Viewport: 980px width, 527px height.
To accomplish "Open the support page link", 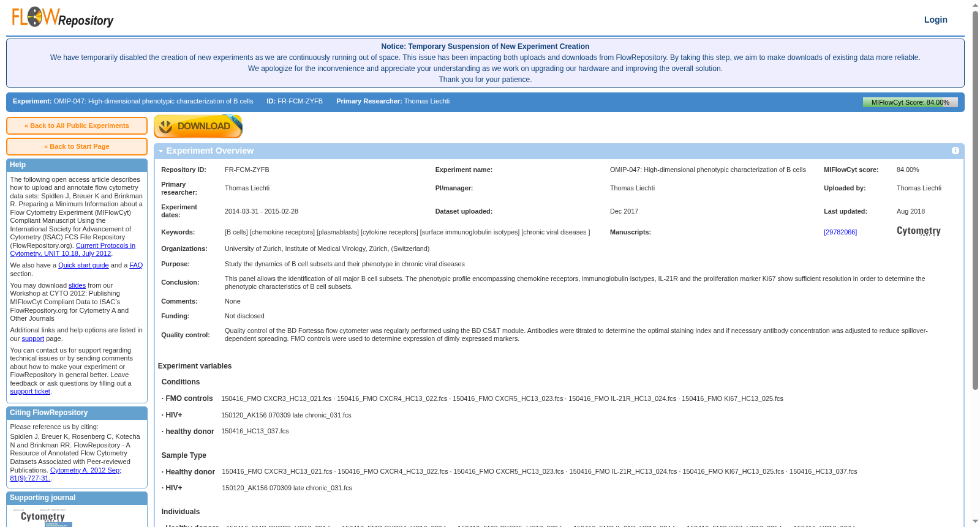I will click(33, 338).
